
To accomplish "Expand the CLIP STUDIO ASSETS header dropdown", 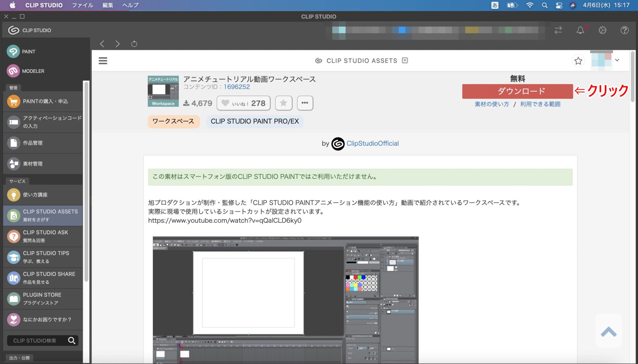I will [x=405, y=60].
